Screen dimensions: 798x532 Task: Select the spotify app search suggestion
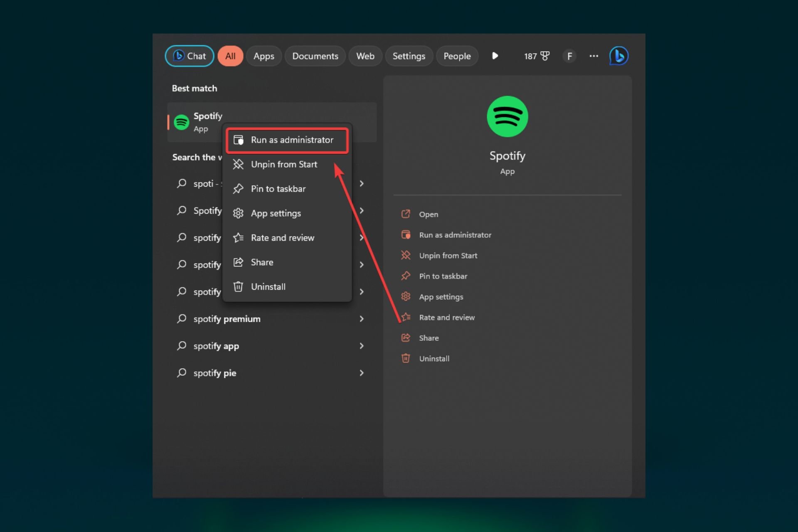click(272, 346)
